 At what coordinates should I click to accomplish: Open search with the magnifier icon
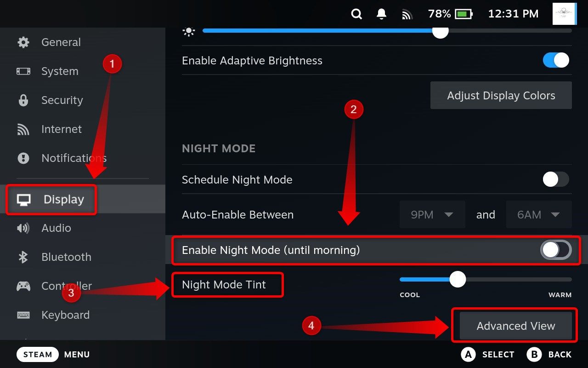coord(356,14)
